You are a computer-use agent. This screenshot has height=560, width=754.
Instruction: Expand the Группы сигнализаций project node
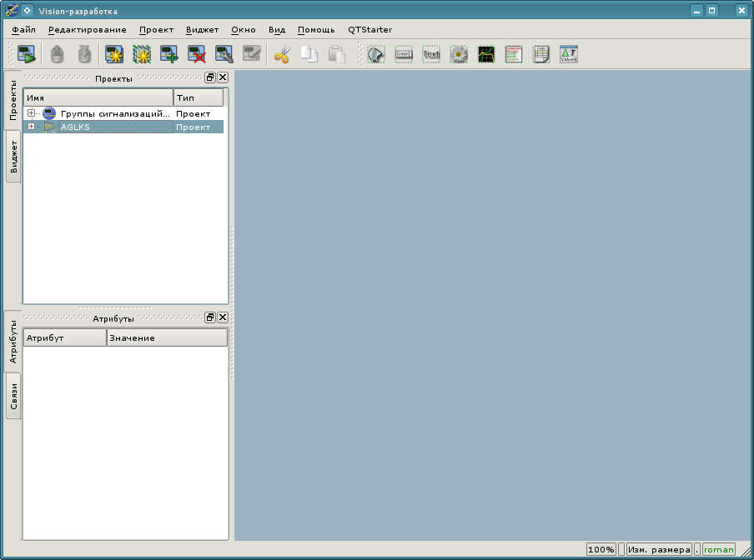pyautogui.click(x=31, y=113)
